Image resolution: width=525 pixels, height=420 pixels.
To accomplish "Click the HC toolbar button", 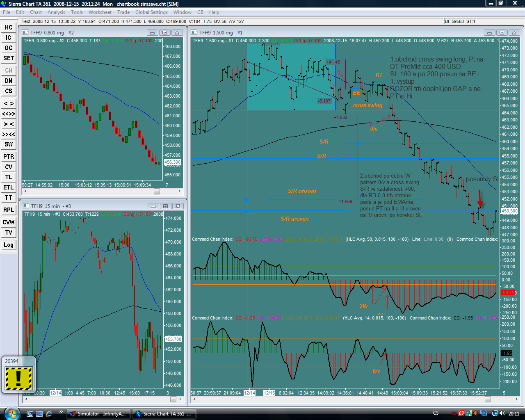I will pos(9,27).
